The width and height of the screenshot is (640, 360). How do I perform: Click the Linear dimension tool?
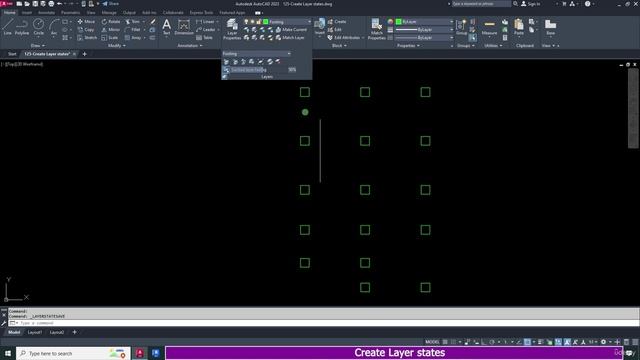pyautogui.click(x=205, y=21)
